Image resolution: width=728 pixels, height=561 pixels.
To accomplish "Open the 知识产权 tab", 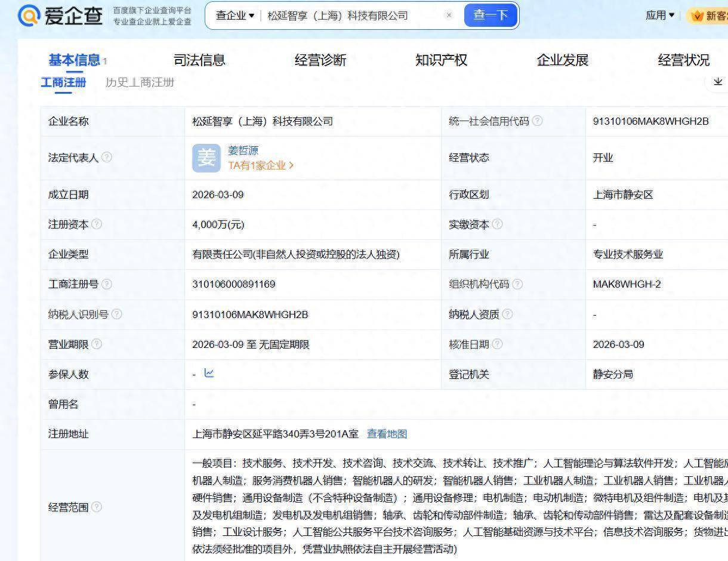I will tap(441, 60).
